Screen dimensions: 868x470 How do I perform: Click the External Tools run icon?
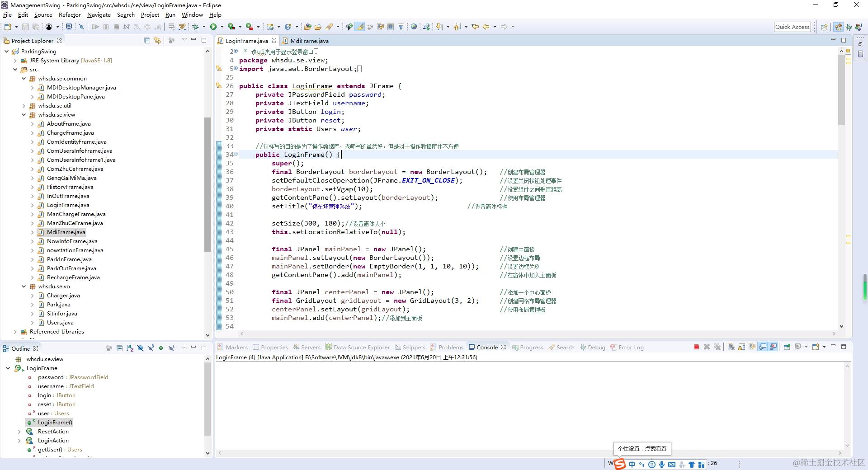point(249,27)
